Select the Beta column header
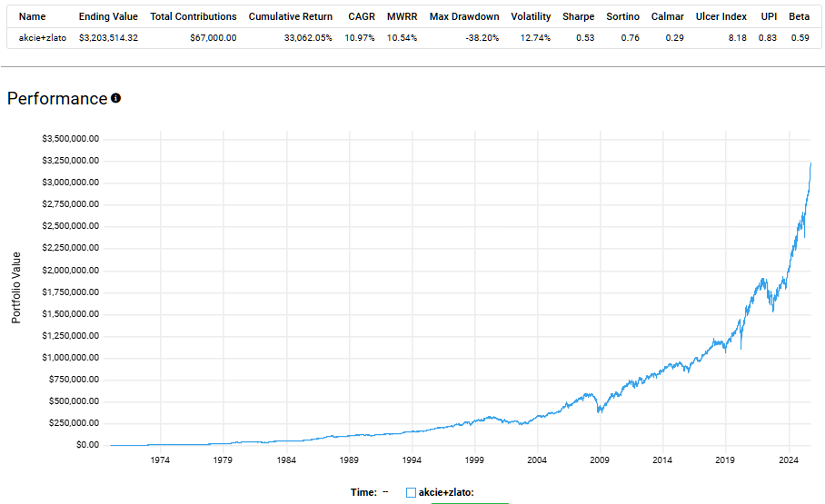Image resolution: width=825 pixels, height=504 pixels. [799, 16]
